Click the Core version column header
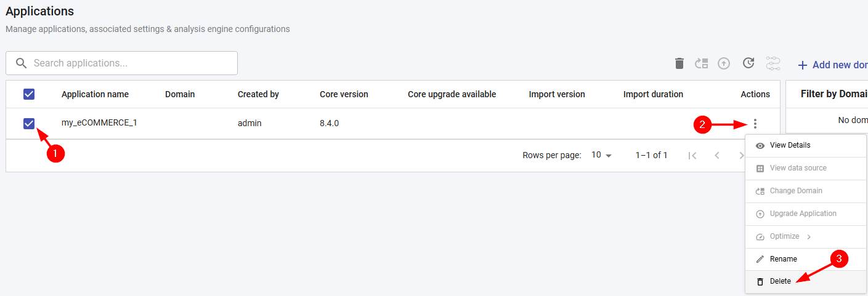 (x=344, y=94)
